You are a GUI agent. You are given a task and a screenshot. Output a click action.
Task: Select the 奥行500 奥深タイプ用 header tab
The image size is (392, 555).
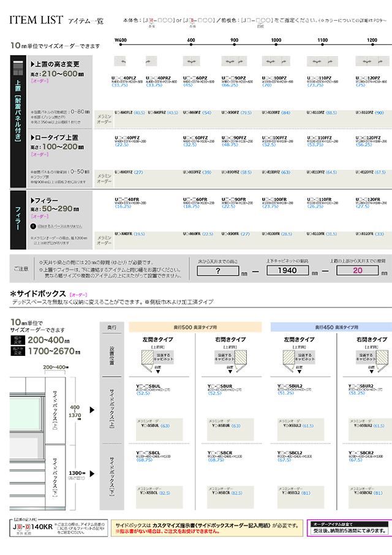(x=195, y=327)
